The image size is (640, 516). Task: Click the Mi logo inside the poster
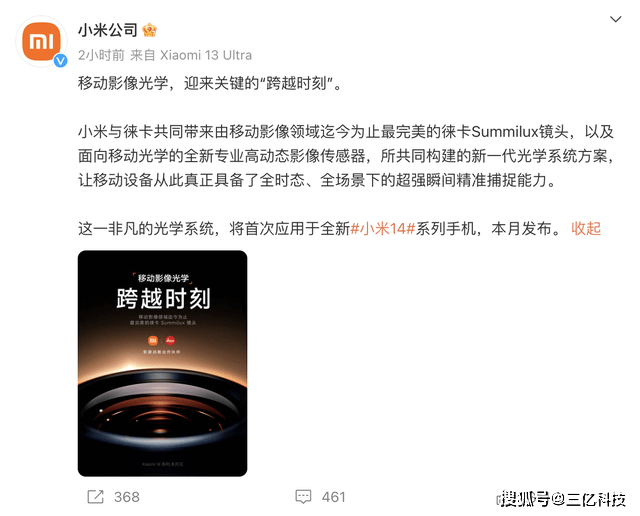153,340
